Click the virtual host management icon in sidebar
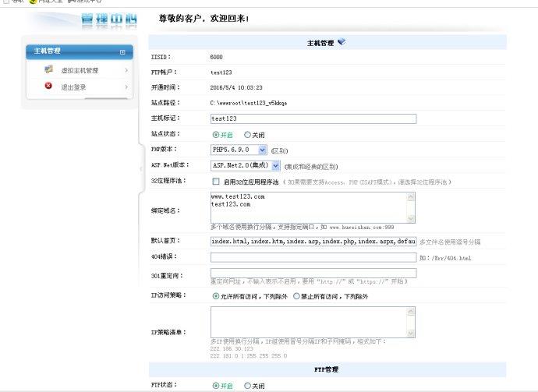This screenshot has height=392, width=538. click(48, 69)
